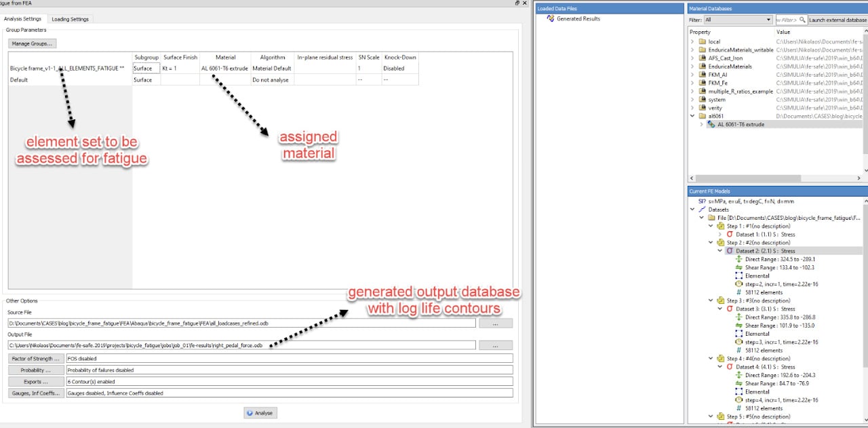The width and height of the screenshot is (868, 428).
Task: Open the Probability options button
Action: (x=36, y=370)
